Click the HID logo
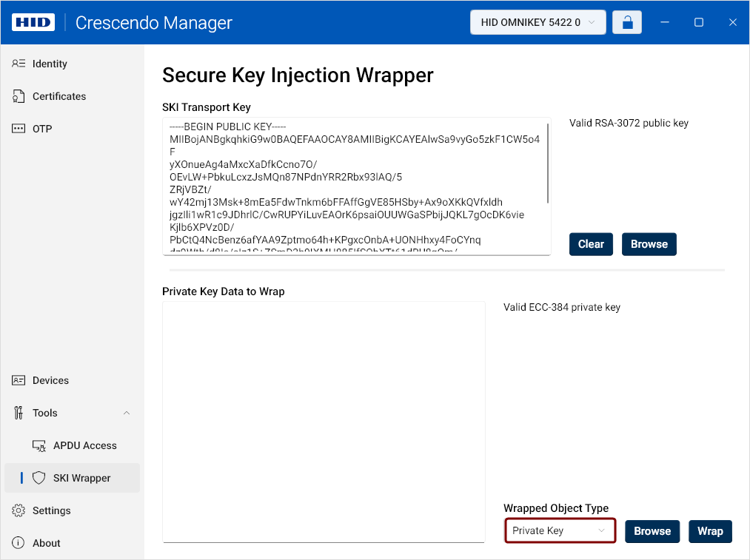The height and width of the screenshot is (560, 750). [33, 22]
